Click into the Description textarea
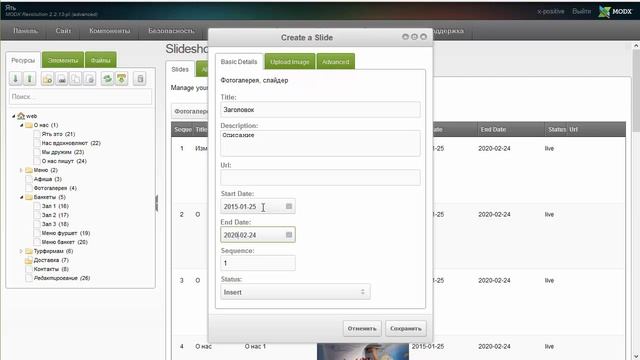 (320, 143)
